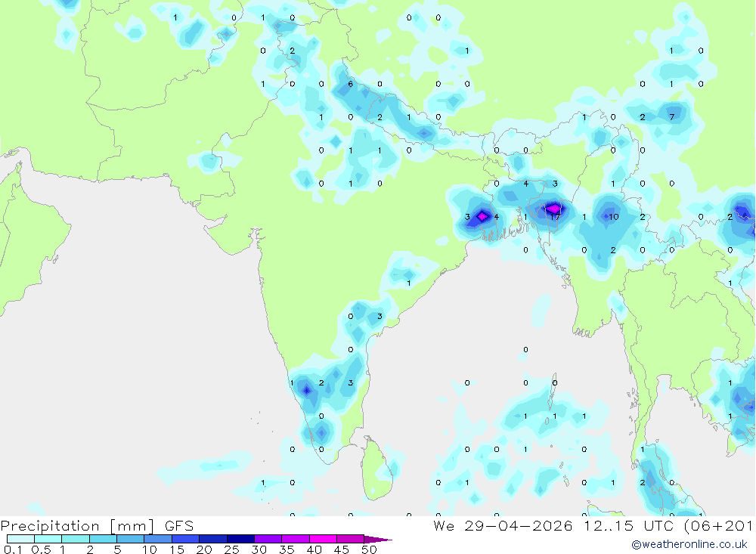This screenshot has height=554, width=756.
Task: Click the "Precipitation [mm] GFS" title text
Action: (97, 525)
